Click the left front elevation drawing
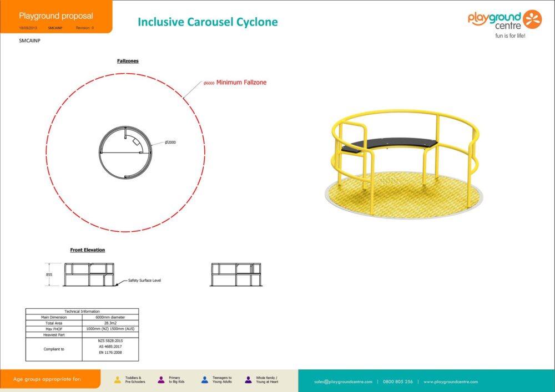 [89, 275]
